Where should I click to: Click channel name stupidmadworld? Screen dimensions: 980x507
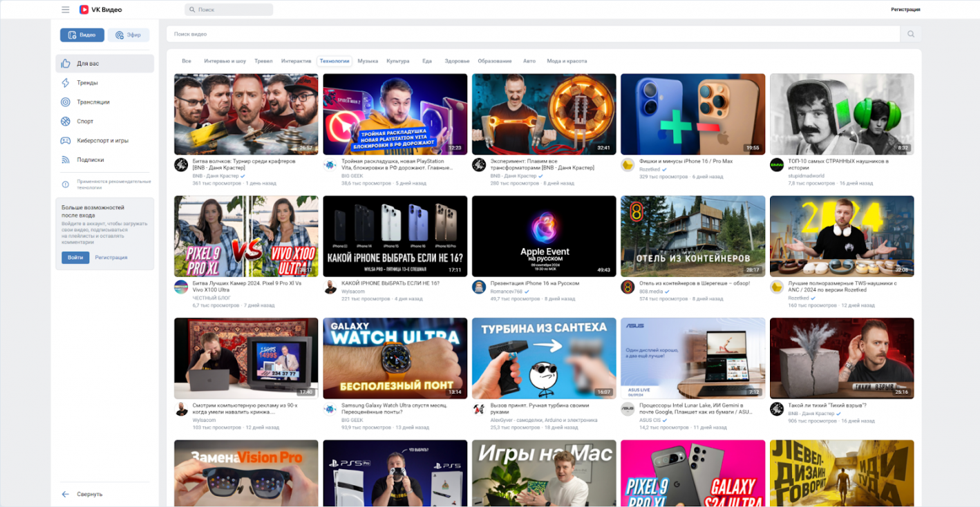click(807, 176)
